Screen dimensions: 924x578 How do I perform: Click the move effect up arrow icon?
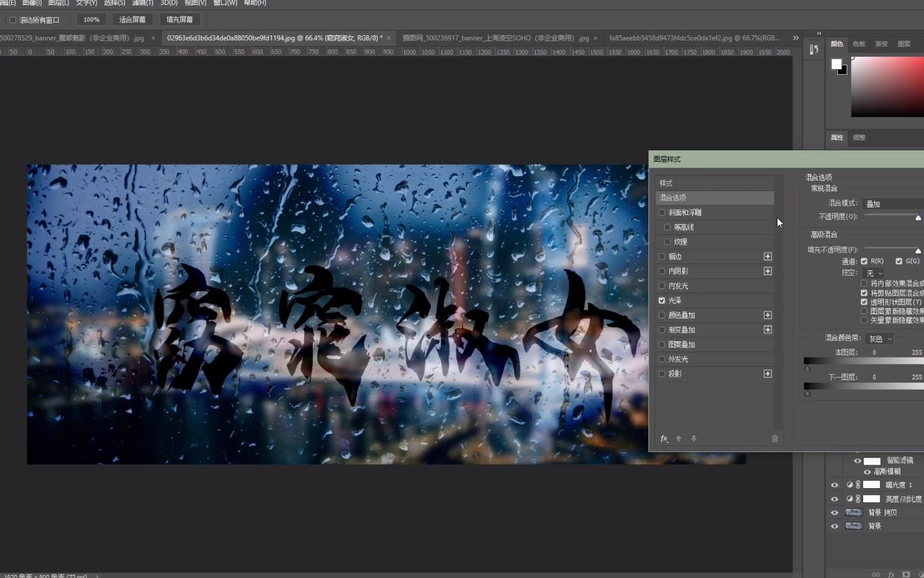[x=679, y=438]
